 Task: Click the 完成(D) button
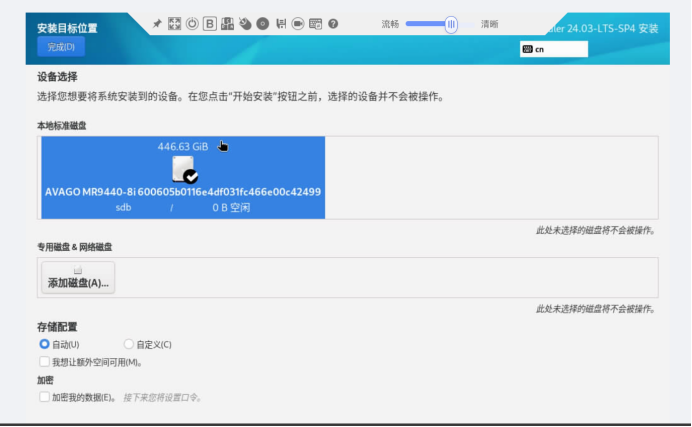click(x=61, y=47)
